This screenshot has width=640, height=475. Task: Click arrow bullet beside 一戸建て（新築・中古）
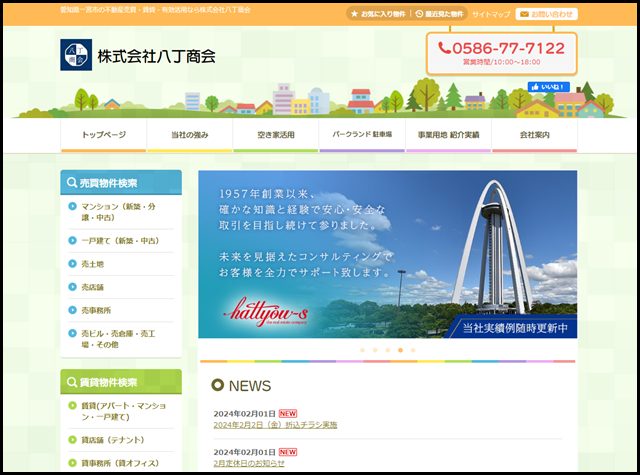tap(73, 240)
